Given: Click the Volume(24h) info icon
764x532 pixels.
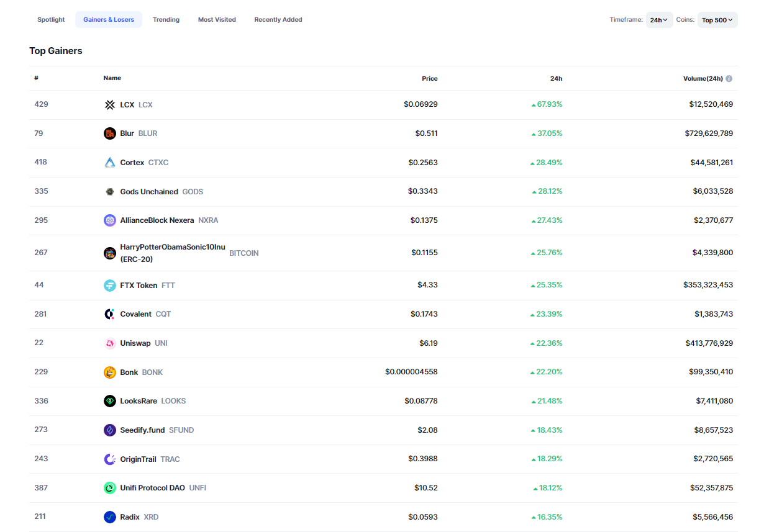Looking at the screenshot, I should tap(729, 79).
